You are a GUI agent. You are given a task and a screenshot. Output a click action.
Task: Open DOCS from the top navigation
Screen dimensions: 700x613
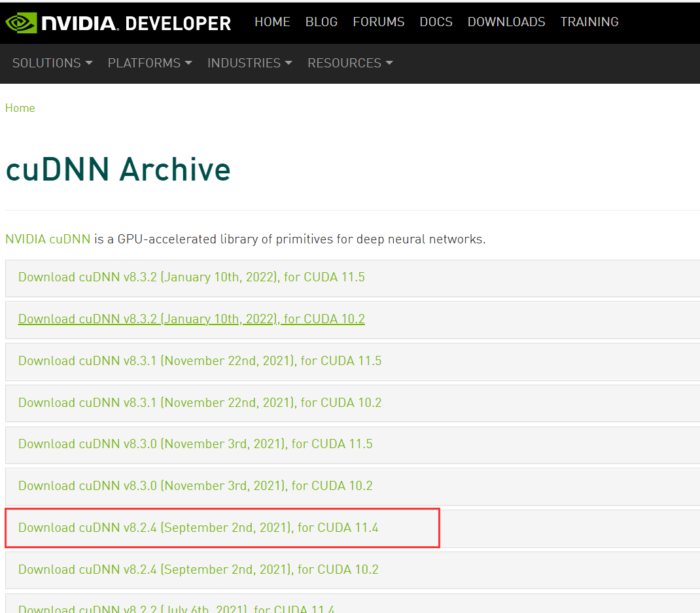tap(436, 22)
